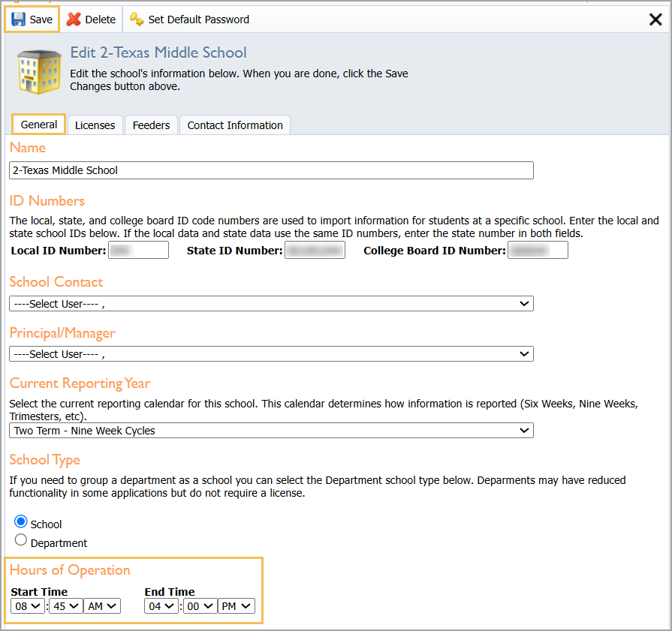Switch to the Licenses tab
Viewport: 672px width, 631px height.
[x=95, y=125]
